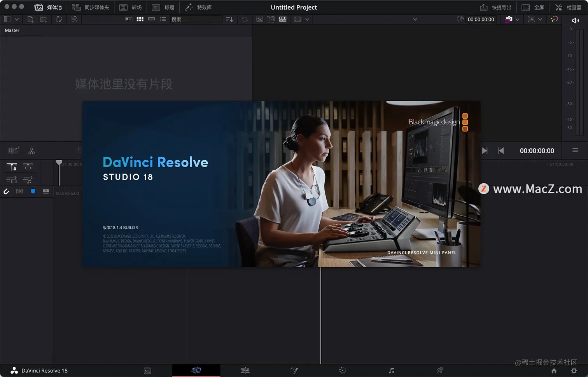
Task: Open the 特效库 effects library tab
Action: pos(198,7)
